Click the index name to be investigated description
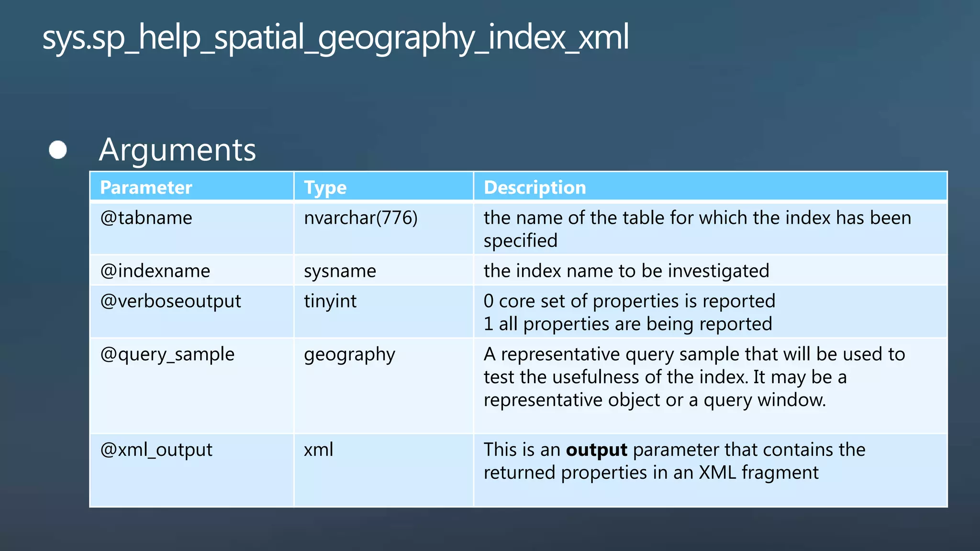The height and width of the screenshot is (551, 980). 626,271
